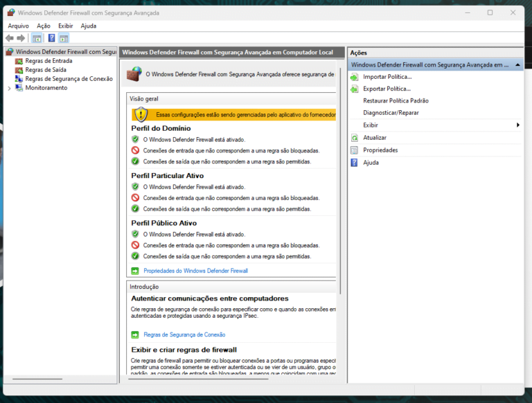Click the center pane horizontal scrollbar
This screenshot has height=403, width=532.
(199, 379)
